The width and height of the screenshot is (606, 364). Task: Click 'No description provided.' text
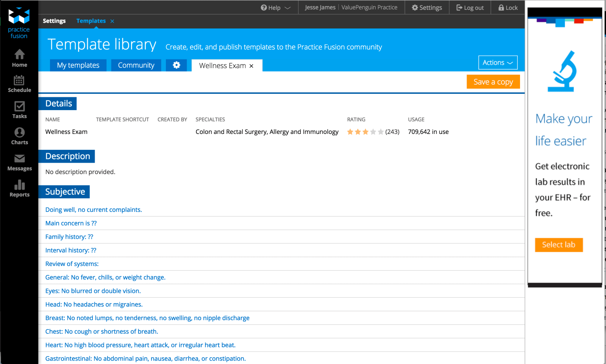click(x=80, y=172)
